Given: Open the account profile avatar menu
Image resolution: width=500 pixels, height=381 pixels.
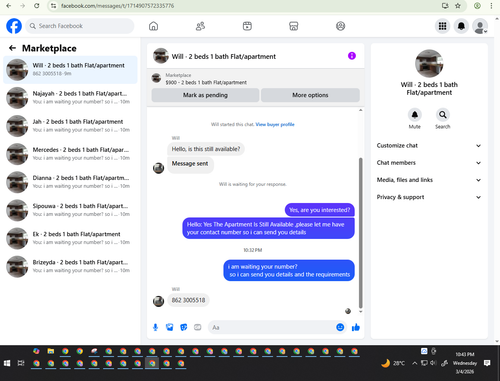Looking at the screenshot, I should click(480, 26).
